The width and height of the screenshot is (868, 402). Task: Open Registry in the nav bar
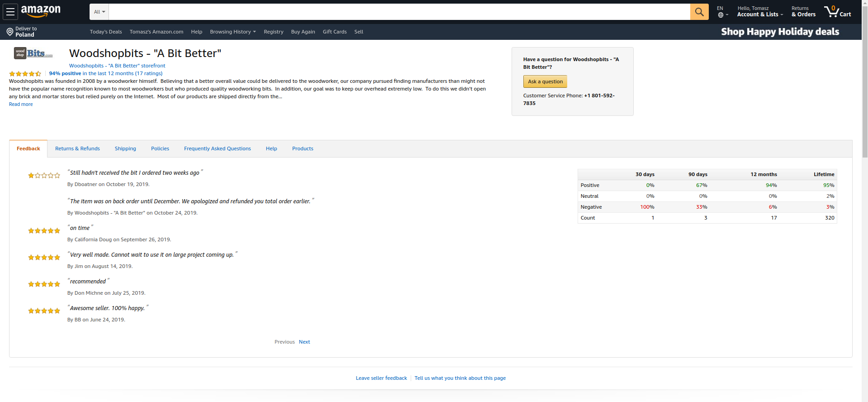274,32
